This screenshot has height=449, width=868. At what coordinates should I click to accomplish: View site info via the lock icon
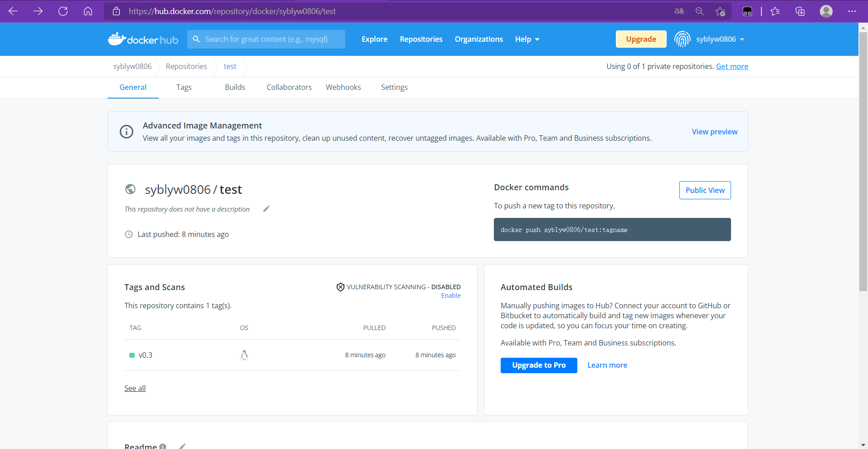(117, 11)
